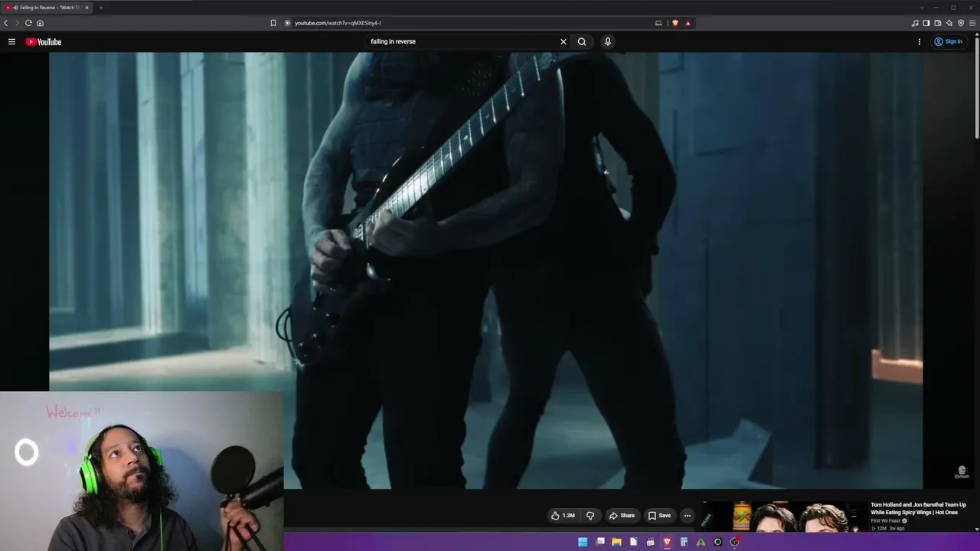
Task: Open the YouTube guide hamburger menu
Action: coord(11,42)
